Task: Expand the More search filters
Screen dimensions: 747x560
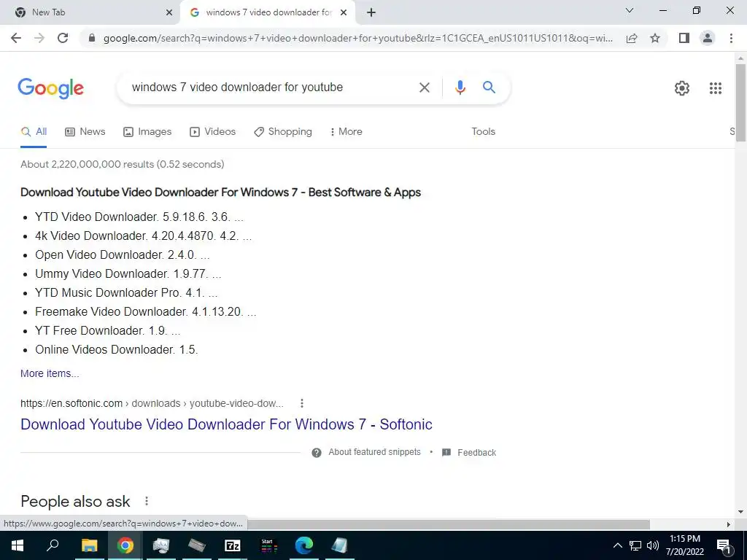Action: (x=346, y=132)
